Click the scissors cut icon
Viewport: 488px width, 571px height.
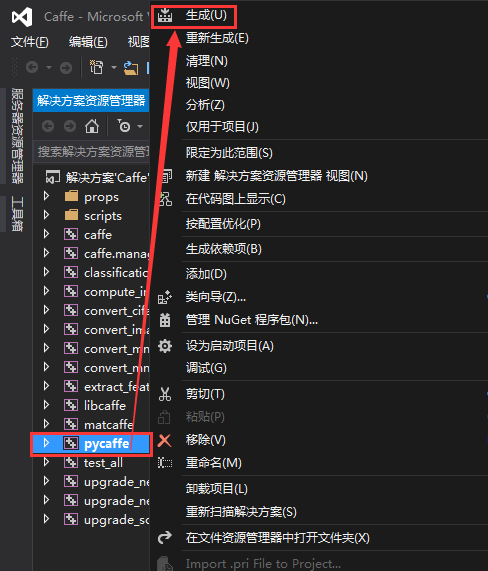pos(165,394)
